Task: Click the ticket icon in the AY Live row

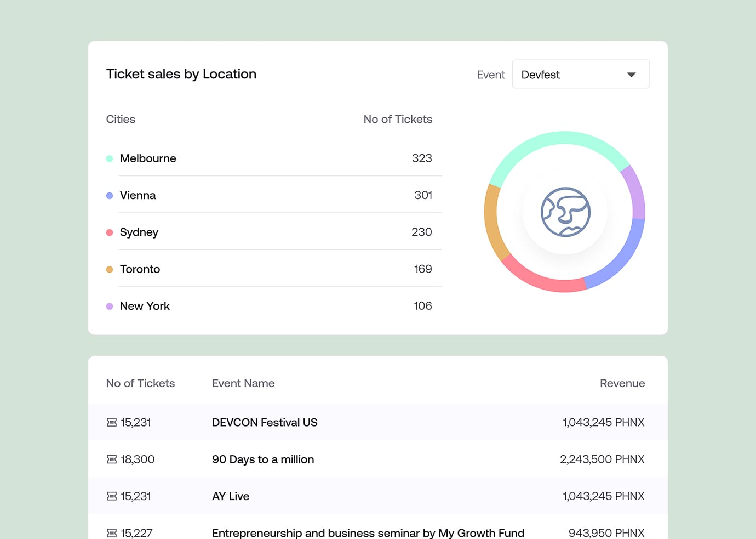Action: [x=112, y=496]
